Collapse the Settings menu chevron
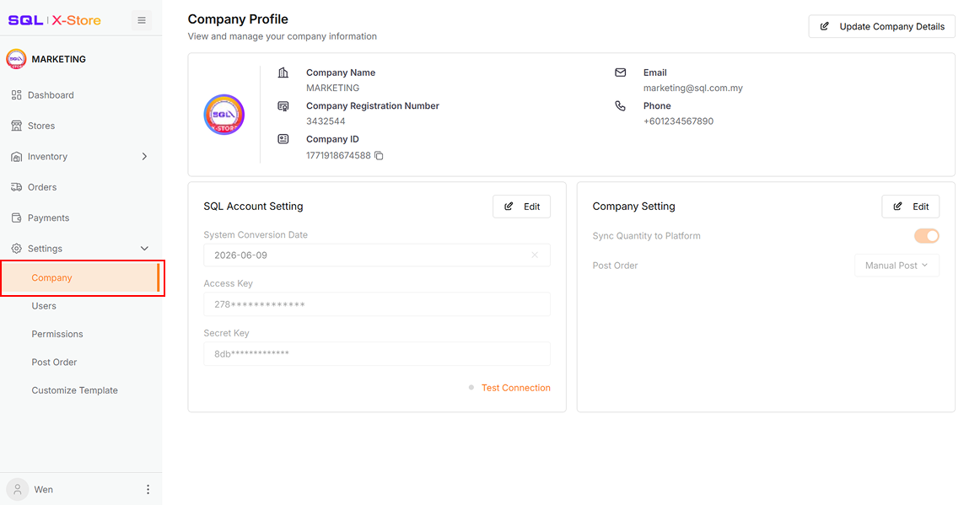 coord(144,248)
